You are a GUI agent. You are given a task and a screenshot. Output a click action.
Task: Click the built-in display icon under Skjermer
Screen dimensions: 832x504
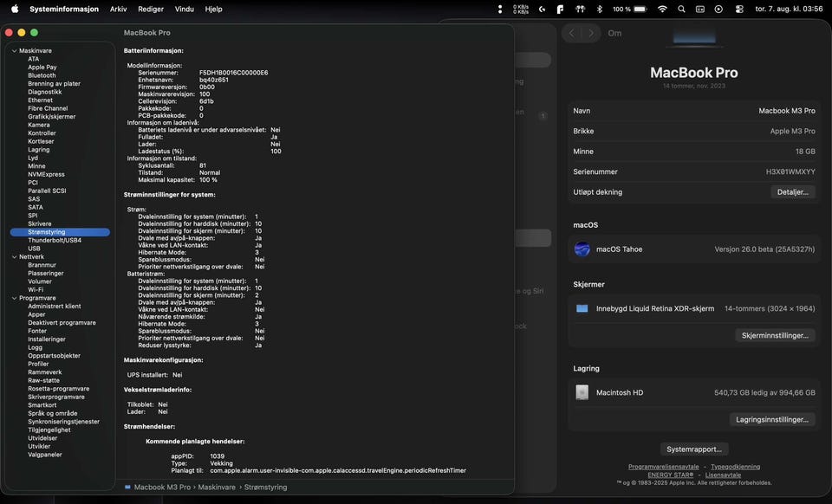click(582, 308)
